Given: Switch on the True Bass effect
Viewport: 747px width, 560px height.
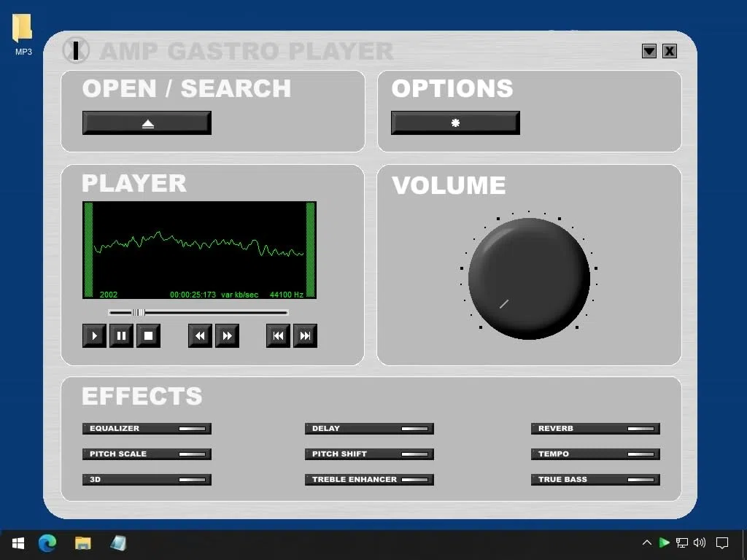Looking at the screenshot, I should tap(595, 480).
